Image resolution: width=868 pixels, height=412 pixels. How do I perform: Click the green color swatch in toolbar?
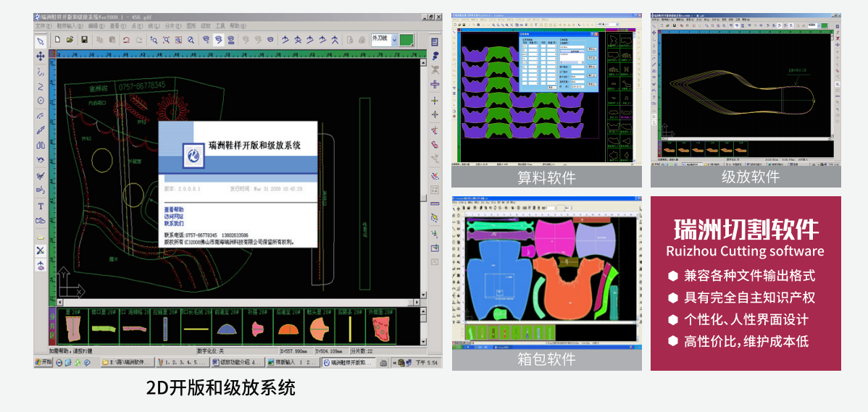click(x=407, y=40)
